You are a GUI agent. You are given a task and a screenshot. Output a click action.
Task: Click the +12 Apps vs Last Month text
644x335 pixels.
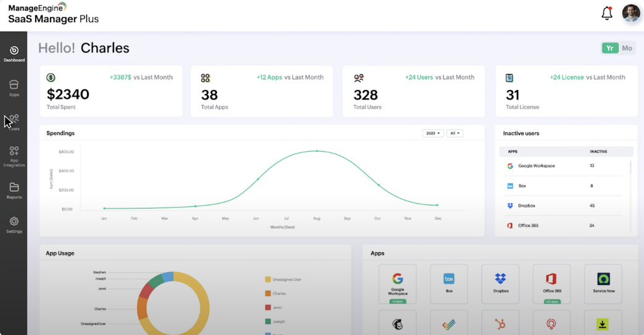coord(290,77)
